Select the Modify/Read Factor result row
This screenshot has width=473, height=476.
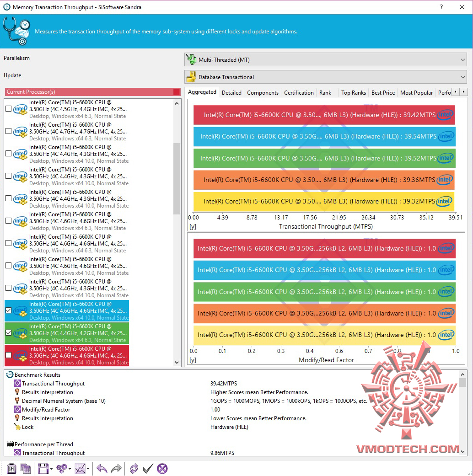(232, 410)
